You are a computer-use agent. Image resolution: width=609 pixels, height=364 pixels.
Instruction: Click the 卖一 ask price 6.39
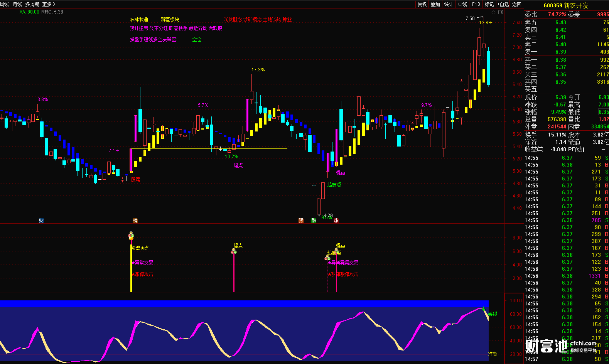coord(561,52)
